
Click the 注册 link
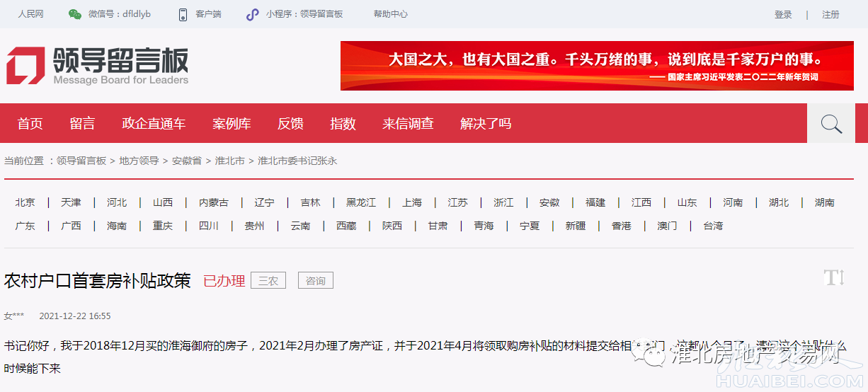(x=830, y=15)
